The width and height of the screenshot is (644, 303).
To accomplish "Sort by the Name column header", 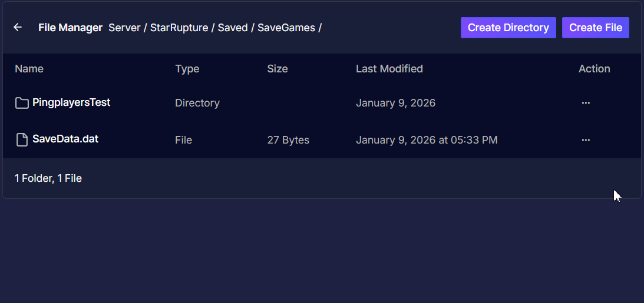I will coord(29,69).
